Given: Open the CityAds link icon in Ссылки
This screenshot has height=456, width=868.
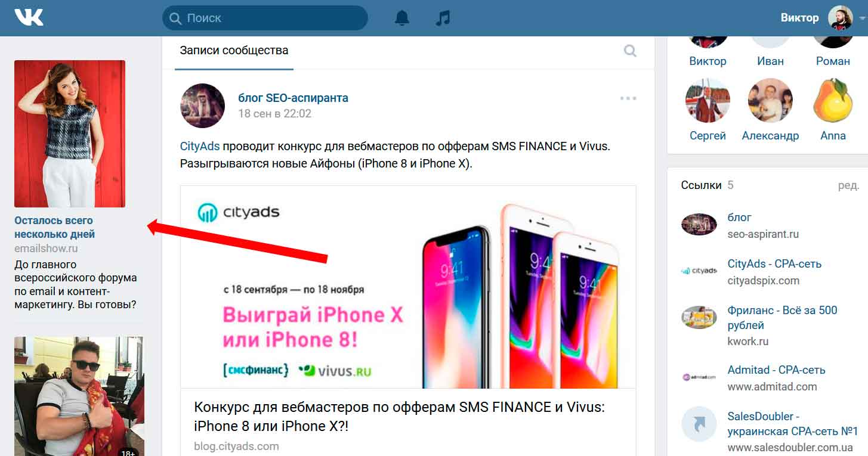Looking at the screenshot, I should pyautogui.click(x=699, y=271).
